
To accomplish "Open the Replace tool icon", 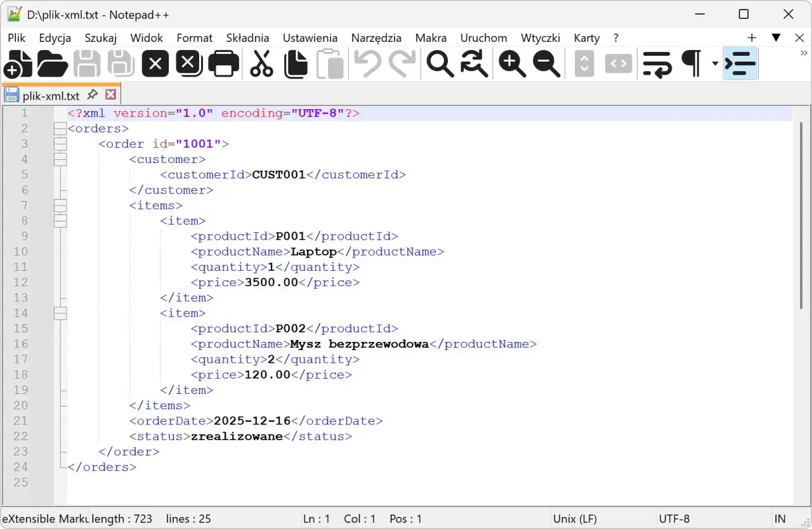I will (474, 64).
